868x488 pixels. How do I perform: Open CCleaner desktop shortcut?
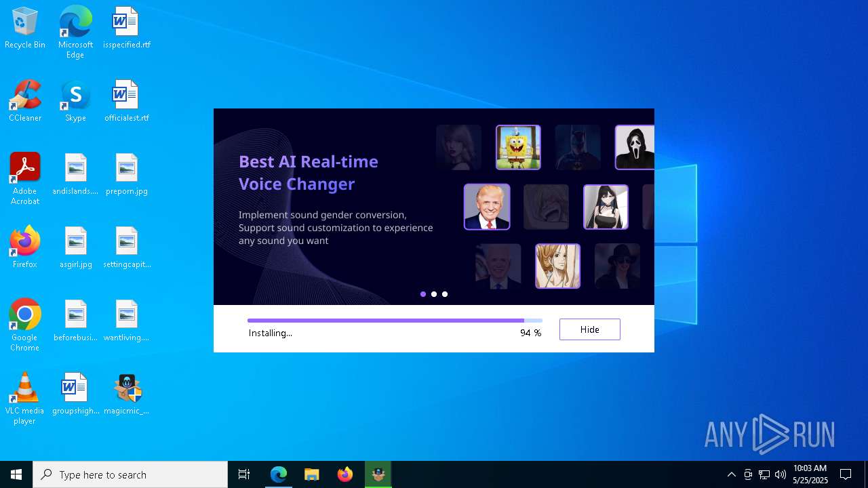coord(25,102)
